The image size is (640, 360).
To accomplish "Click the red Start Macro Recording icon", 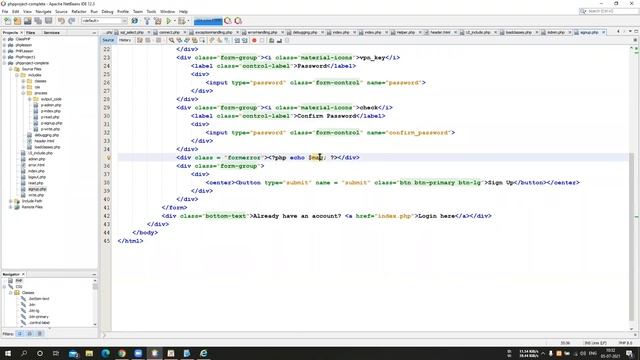I will [x=254, y=40].
